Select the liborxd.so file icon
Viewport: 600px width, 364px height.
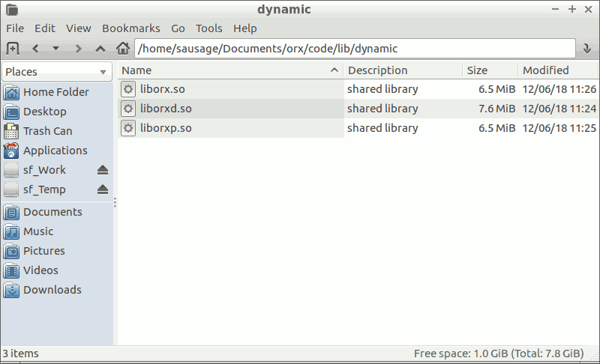point(128,109)
